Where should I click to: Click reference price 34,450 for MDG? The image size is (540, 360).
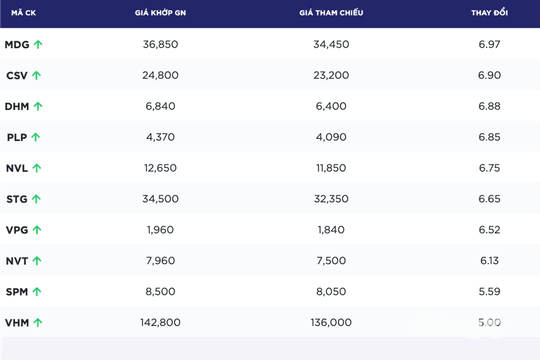pyautogui.click(x=331, y=44)
